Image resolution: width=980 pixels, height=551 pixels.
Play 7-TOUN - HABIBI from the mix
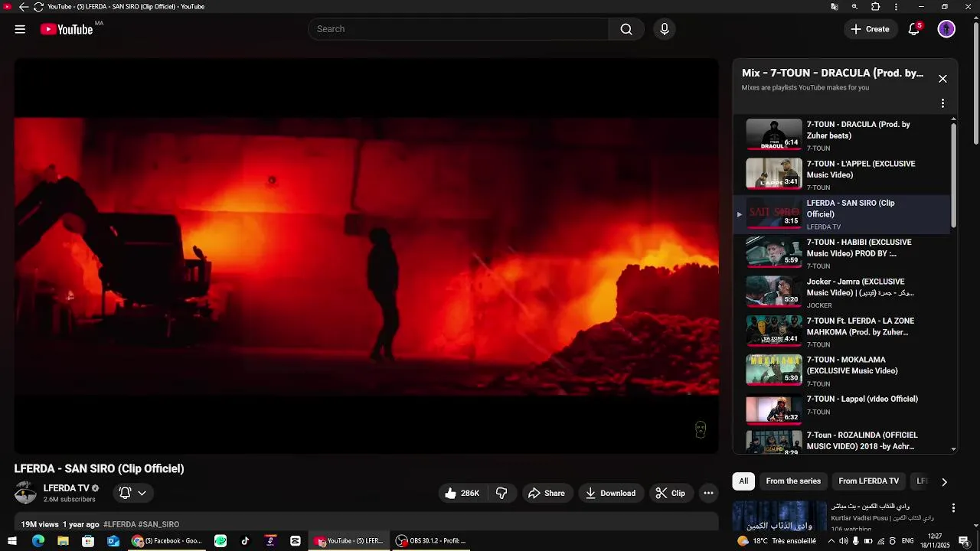click(841, 253)
